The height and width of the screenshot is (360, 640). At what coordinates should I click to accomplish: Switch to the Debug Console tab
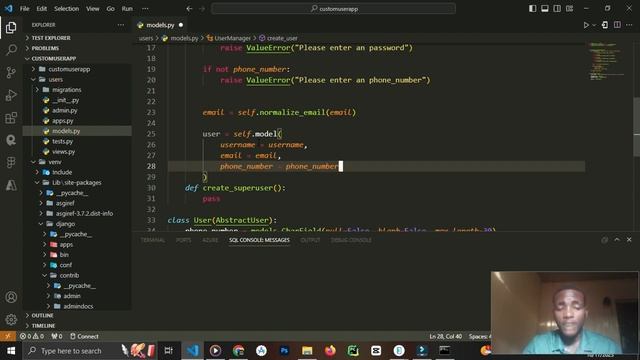351,240
